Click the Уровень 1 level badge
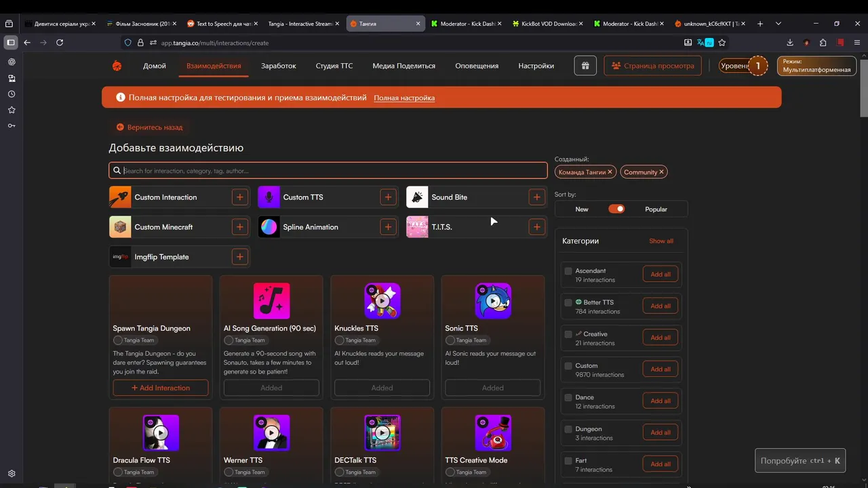The height and width of the screenshot is (488, 868). click(x=743, y=66)
